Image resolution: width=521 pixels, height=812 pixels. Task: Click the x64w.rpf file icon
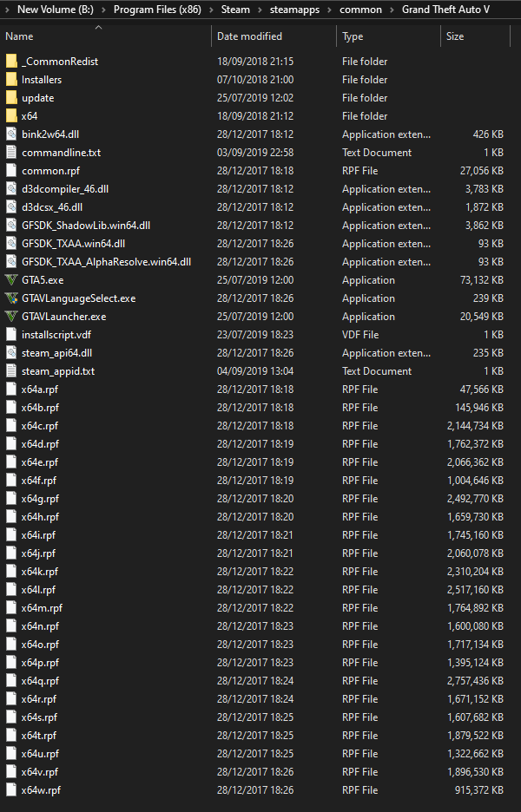(x=11, y=789)
